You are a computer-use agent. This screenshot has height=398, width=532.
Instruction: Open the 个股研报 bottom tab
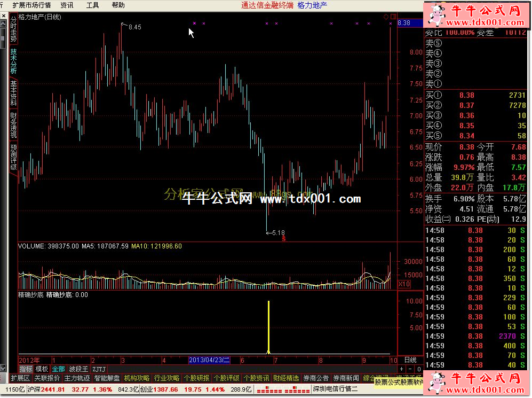tap(196, 378)
